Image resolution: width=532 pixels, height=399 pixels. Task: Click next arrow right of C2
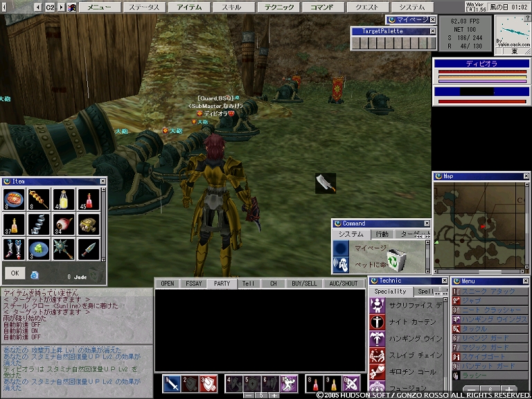coord(61,7)
